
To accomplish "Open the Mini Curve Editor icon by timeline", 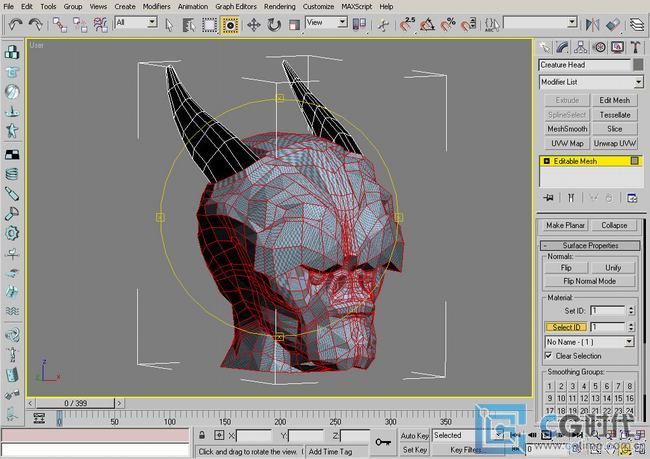I will coord(39,418).
